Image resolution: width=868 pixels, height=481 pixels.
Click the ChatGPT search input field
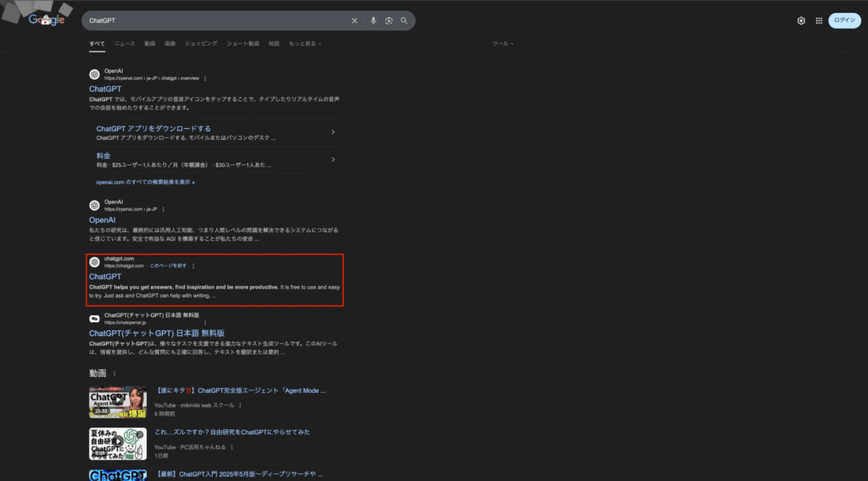[x=216, y=20]
